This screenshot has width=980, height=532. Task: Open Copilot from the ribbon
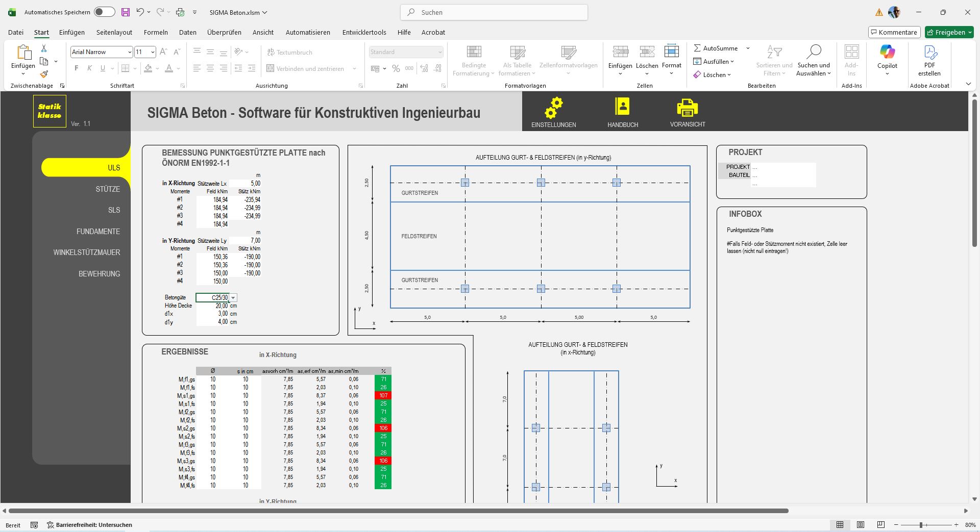click(x=887, y=53)
